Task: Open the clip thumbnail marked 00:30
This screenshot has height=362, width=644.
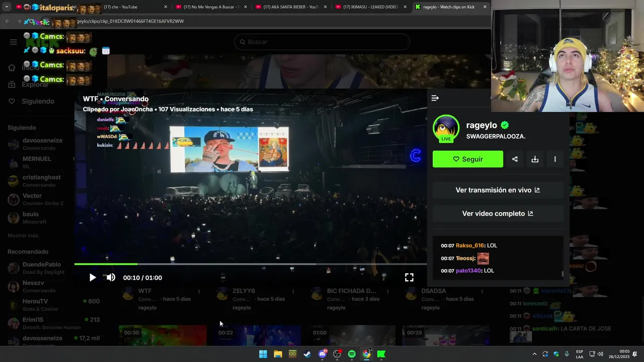Action: tap(163, 335)
